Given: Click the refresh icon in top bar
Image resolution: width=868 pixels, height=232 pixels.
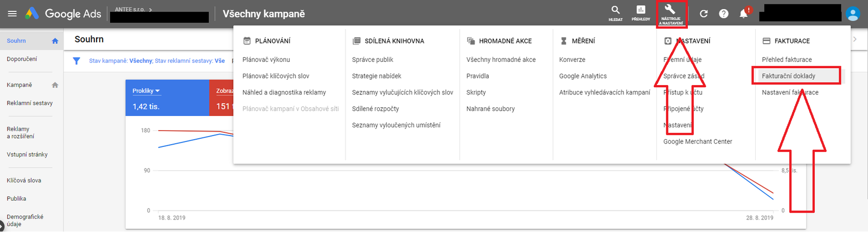Looking at the screenshot, I should click(x=704, y=14).
